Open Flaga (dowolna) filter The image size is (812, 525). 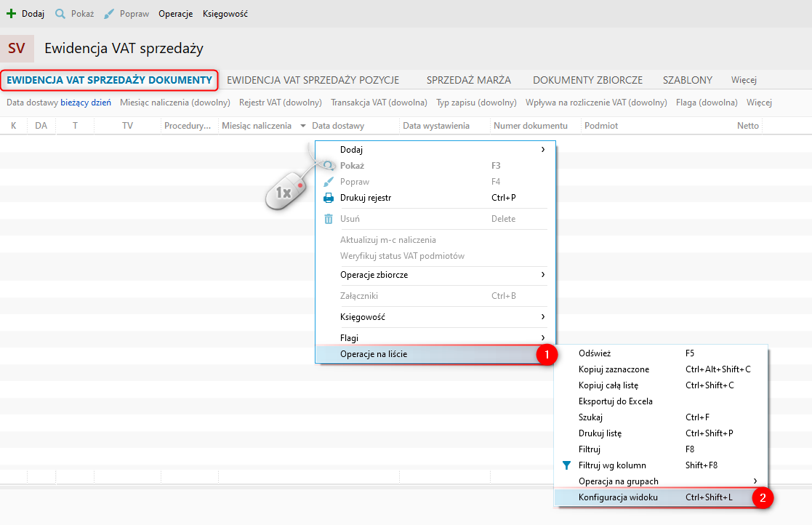pyautogui.click(x=707, y=103)
